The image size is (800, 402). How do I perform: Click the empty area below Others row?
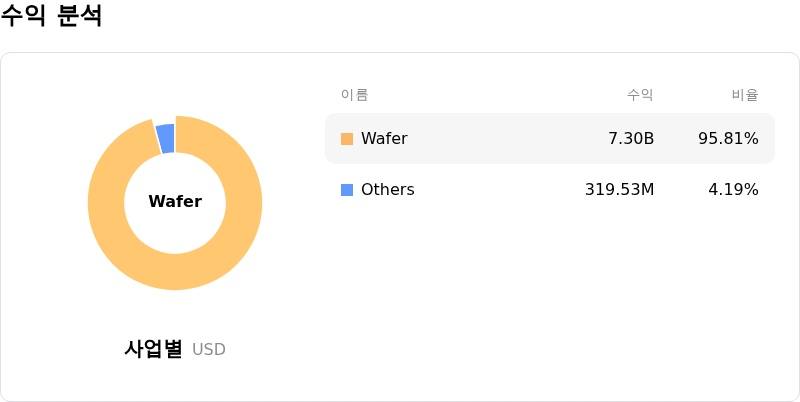pyautogui.click(x=550, y=290)
